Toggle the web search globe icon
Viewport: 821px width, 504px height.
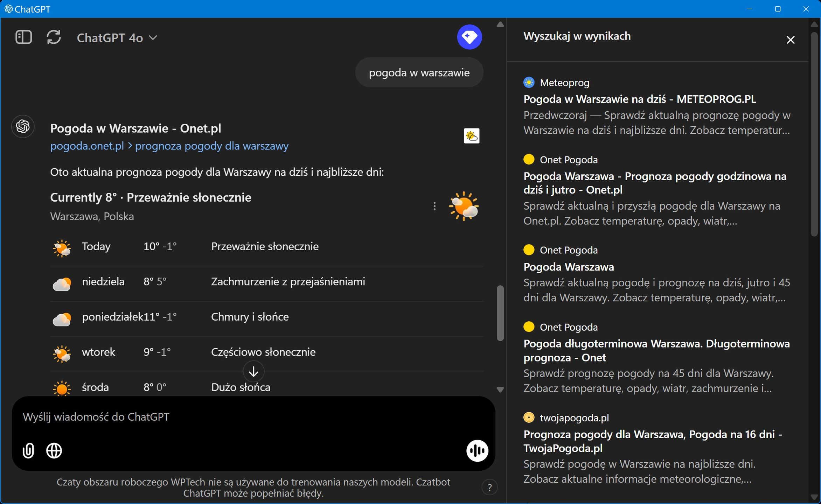(54, 451)
